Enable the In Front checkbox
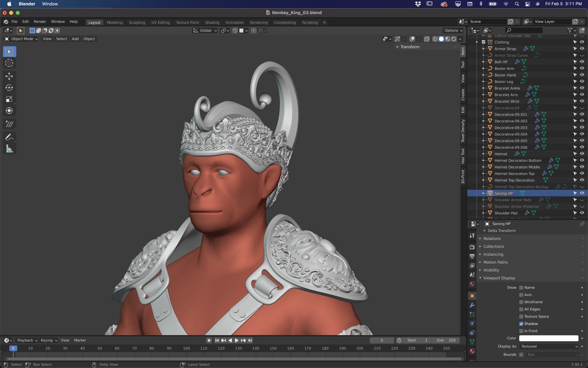 521,331
